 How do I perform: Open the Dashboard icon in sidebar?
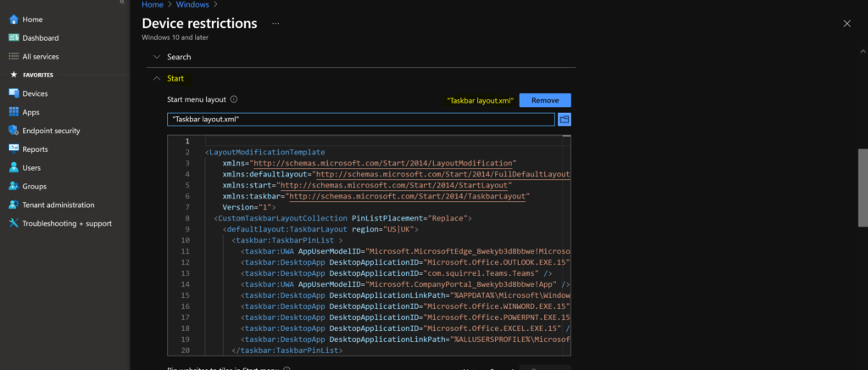click(x=14, y=38)
